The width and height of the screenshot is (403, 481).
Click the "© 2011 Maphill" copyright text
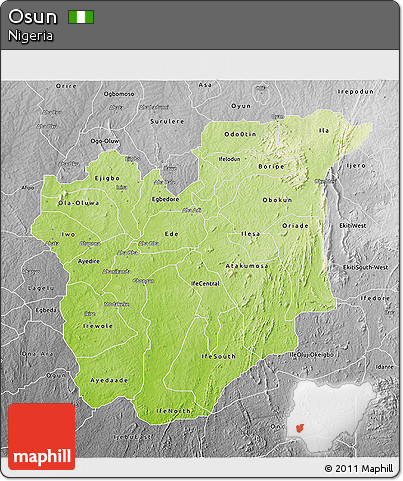pos(359,468)
